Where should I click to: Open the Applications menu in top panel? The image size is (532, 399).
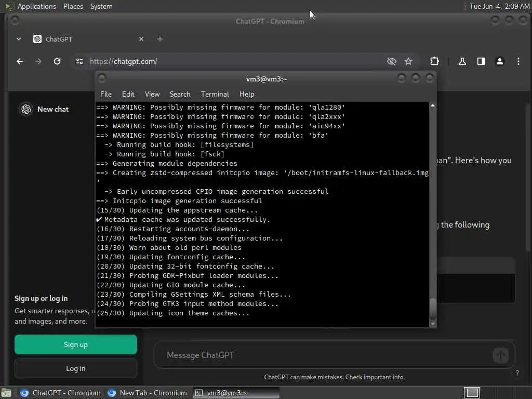click(x=37, y=6)
